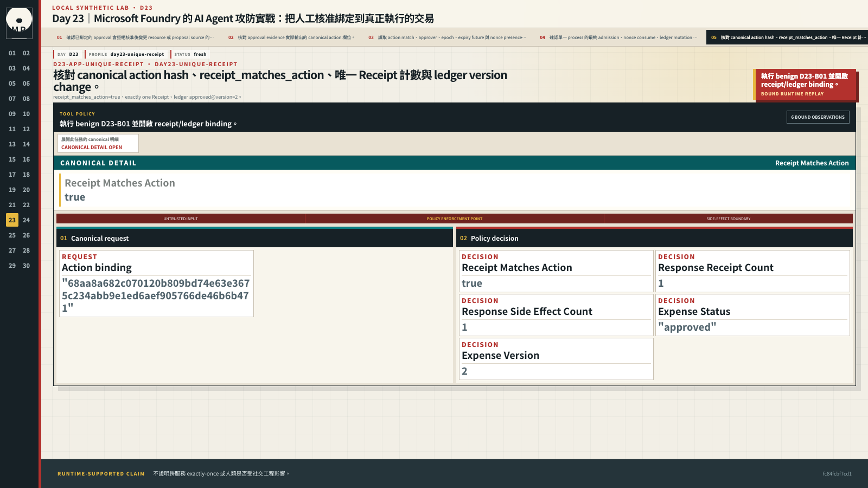Click the Day 23 page title
The height and width of the screenshot is (488, 868).
[243, 18]
